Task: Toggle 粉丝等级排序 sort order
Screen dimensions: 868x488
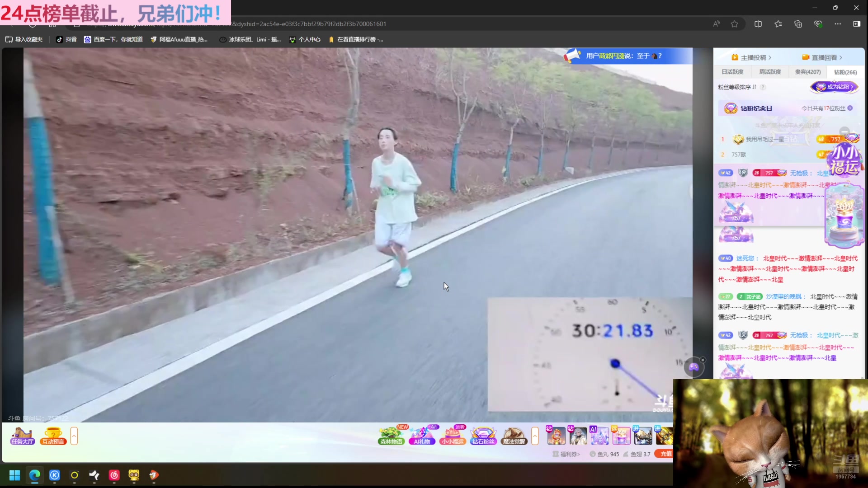Action: (737, 87)
